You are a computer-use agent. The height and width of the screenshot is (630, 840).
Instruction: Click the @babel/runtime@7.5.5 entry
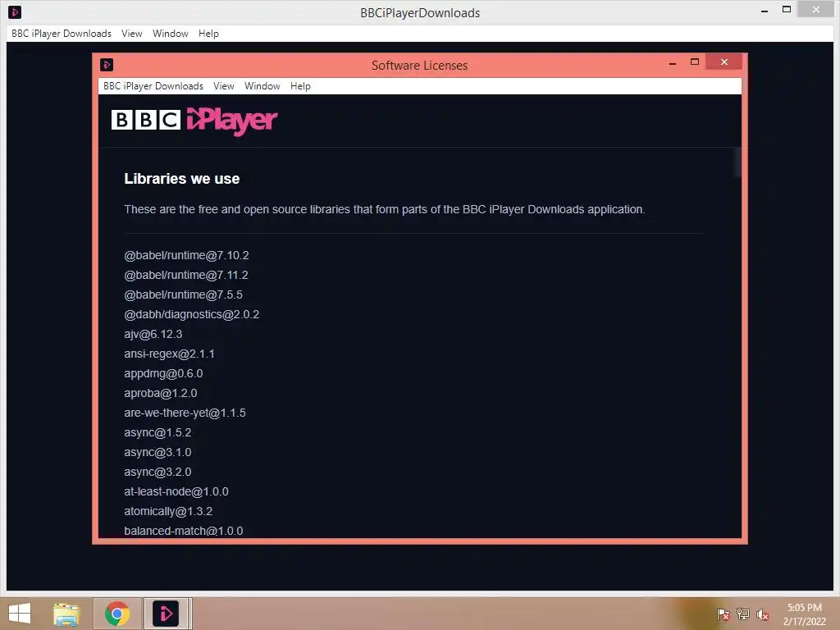coord(183,295)
